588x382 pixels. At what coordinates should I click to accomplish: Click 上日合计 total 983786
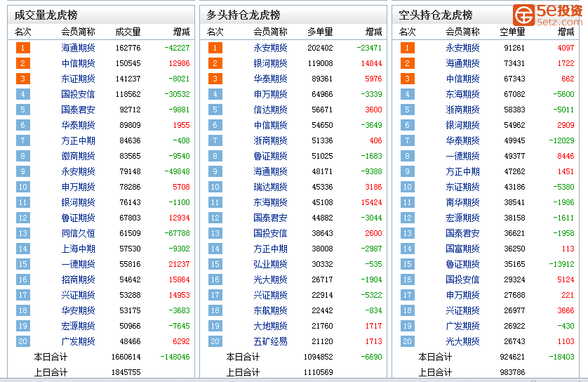click(513, 372)
